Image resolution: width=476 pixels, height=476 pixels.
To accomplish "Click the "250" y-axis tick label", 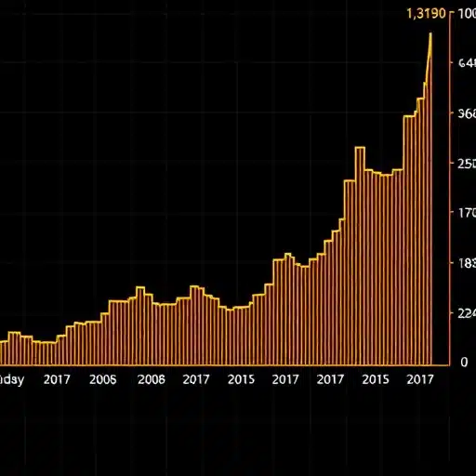I will tap(467, 164).
